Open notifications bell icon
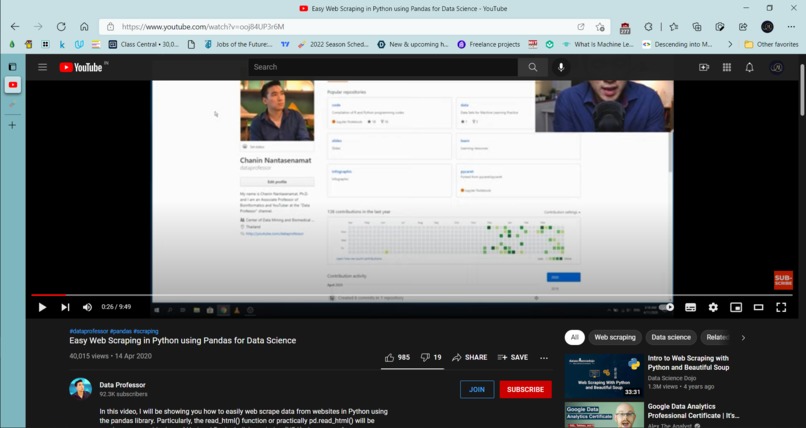The image size is (806, 428). tap(749, 67)
